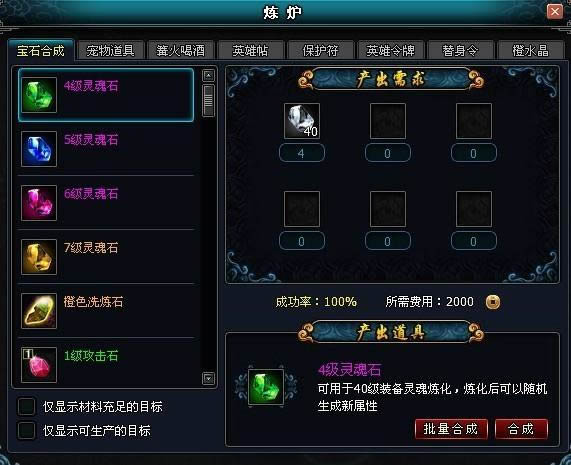Click the list scroll down arrow
571x465 pixels.
208,379
